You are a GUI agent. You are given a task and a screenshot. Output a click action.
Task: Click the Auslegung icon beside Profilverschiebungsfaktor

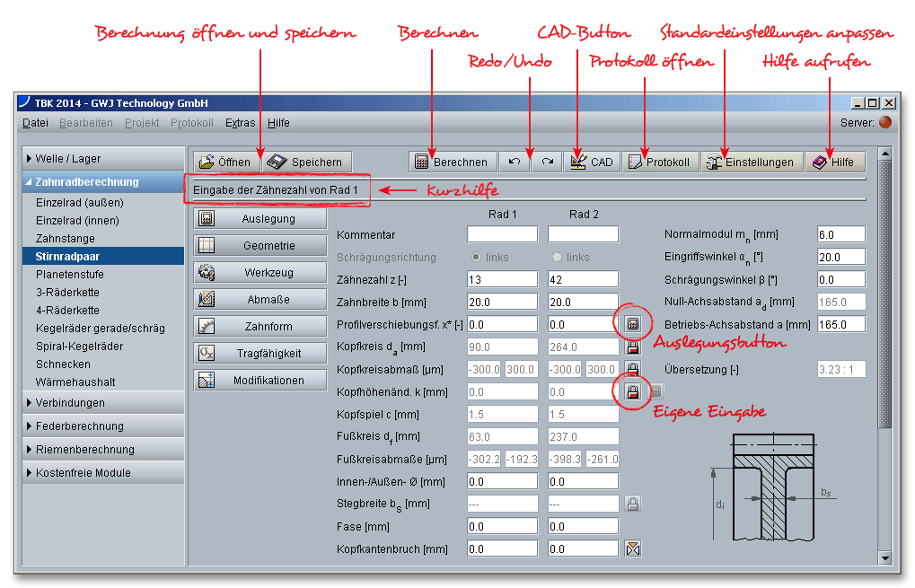[x=633, y=322]
